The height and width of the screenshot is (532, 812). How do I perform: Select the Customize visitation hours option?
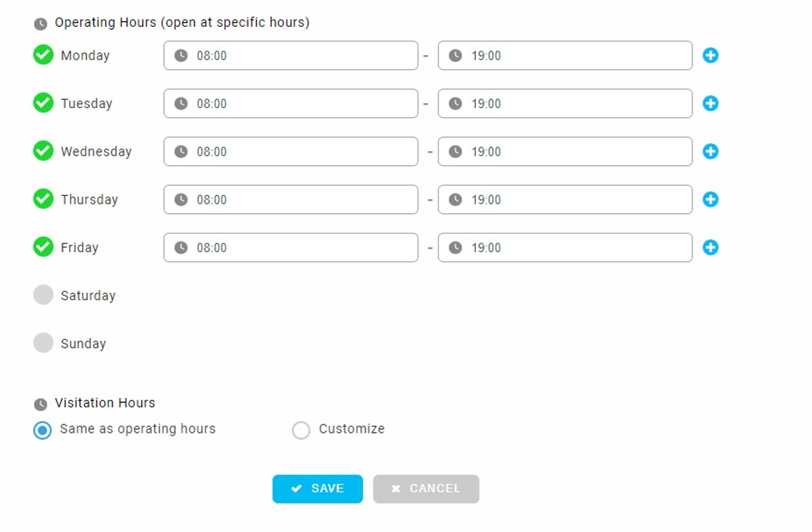click(301, 430)
